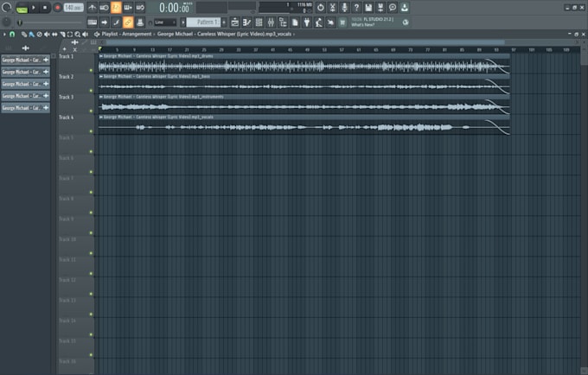Toggle the overdub/blend recording button

point(128,8)
